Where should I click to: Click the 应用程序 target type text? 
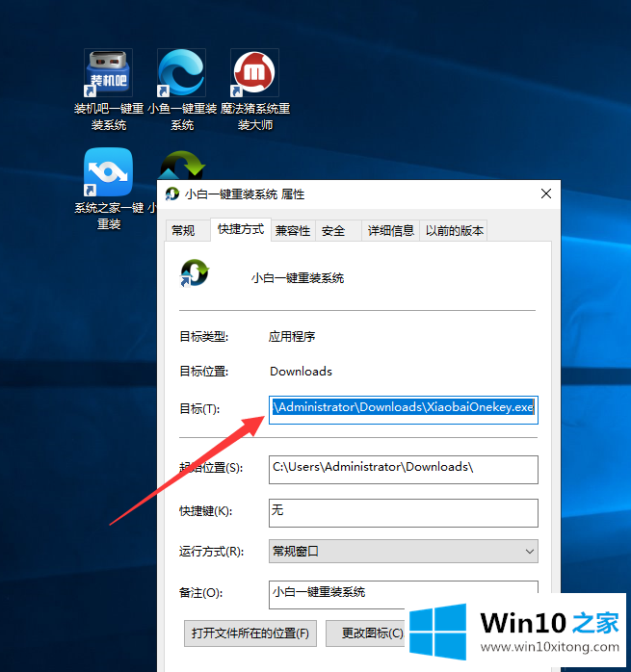(x=292, y=336)
